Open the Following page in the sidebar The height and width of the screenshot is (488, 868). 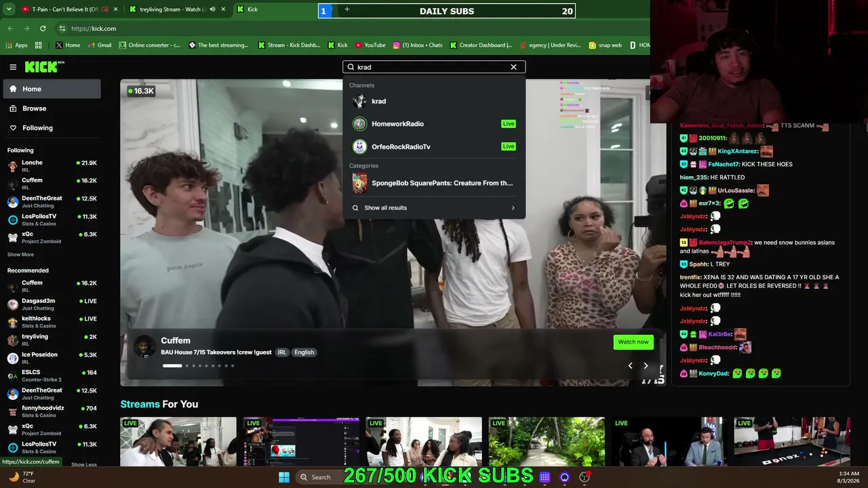tap(52, 127)
